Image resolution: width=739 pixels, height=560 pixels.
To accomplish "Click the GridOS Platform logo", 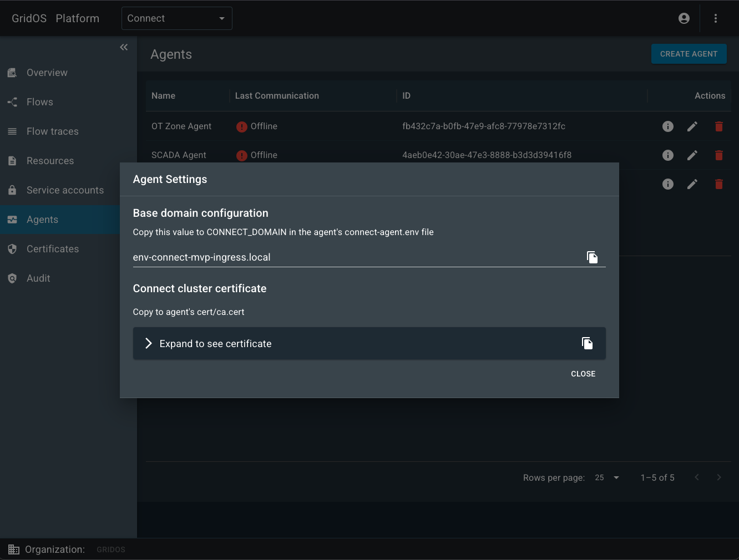I will point(55,18).
